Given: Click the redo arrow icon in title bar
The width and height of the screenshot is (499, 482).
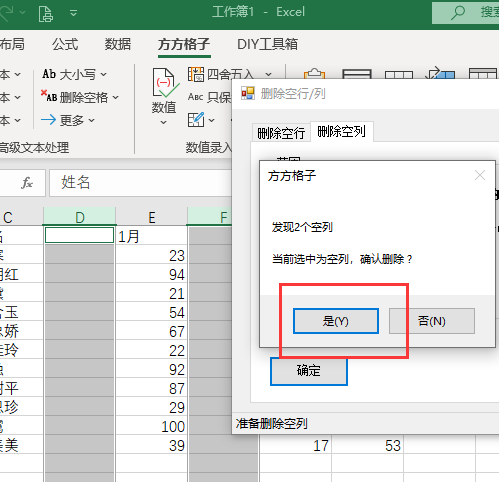Looking at the screenshot, I should coord(6,13).
